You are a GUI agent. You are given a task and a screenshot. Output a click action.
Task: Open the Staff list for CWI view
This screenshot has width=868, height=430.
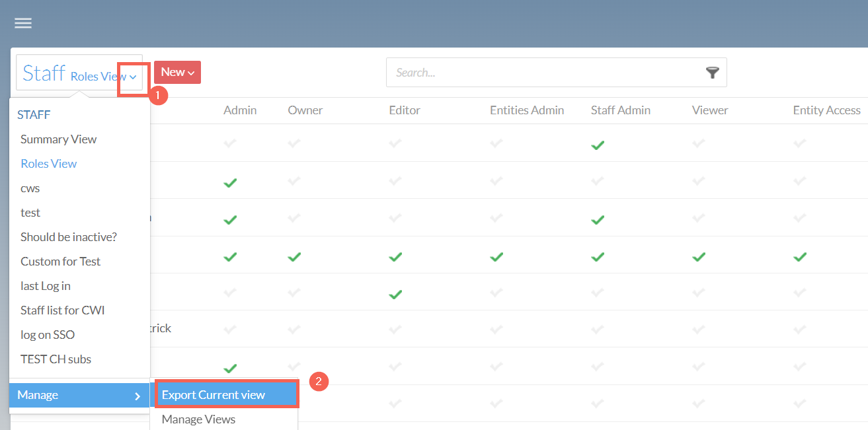coord(62,310)
